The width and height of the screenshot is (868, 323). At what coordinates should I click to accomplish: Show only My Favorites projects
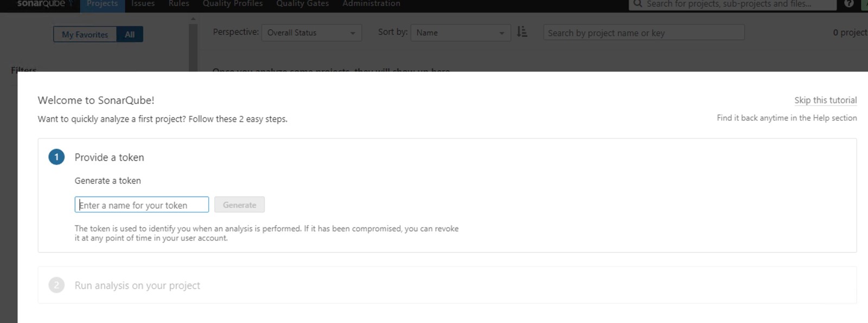tap(85, 34)
